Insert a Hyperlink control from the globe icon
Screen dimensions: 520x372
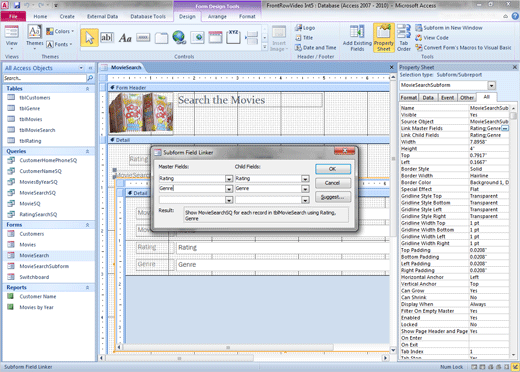coord(179,37)
